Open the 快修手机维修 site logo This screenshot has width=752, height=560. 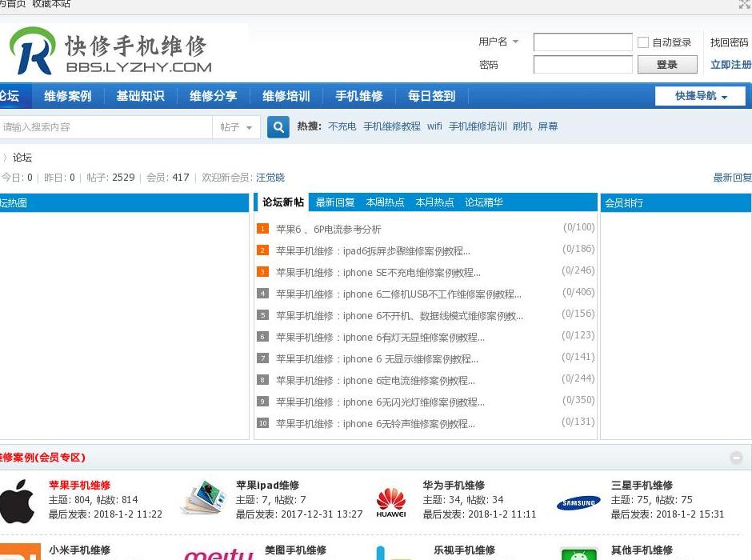pyautogui.click(x=110, y=51)
